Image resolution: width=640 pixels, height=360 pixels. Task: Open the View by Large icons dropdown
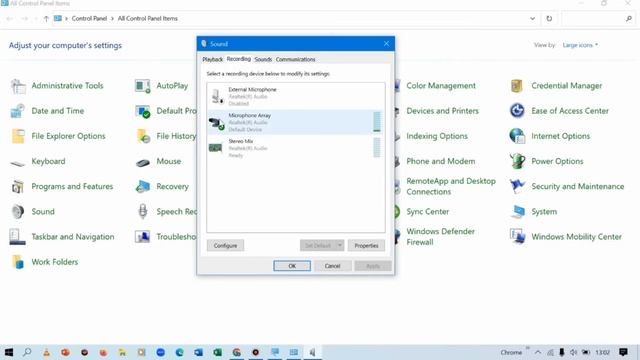click(x=580, y=45)
